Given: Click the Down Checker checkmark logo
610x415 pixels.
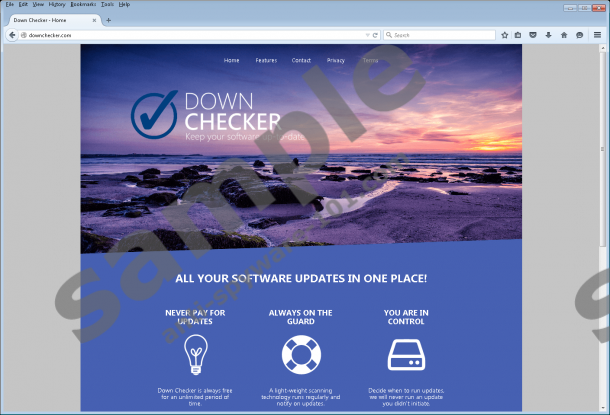Looking at the screenshot, I should pos(154,114).
